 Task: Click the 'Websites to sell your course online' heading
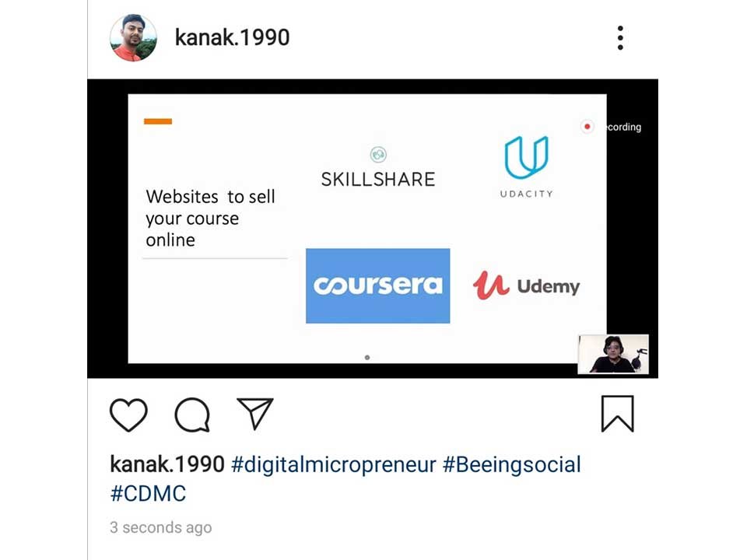[210, 218]
